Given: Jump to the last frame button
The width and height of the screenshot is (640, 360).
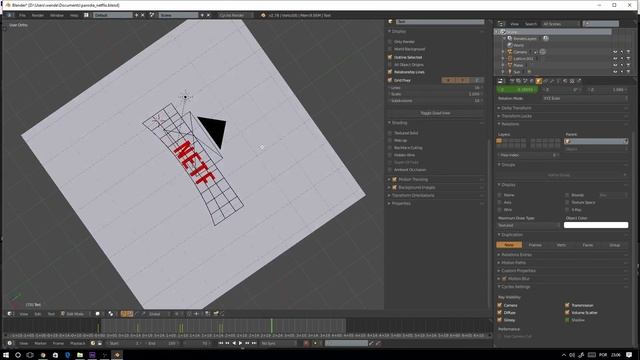Looking at the screenshot, I should coord(254,343).
